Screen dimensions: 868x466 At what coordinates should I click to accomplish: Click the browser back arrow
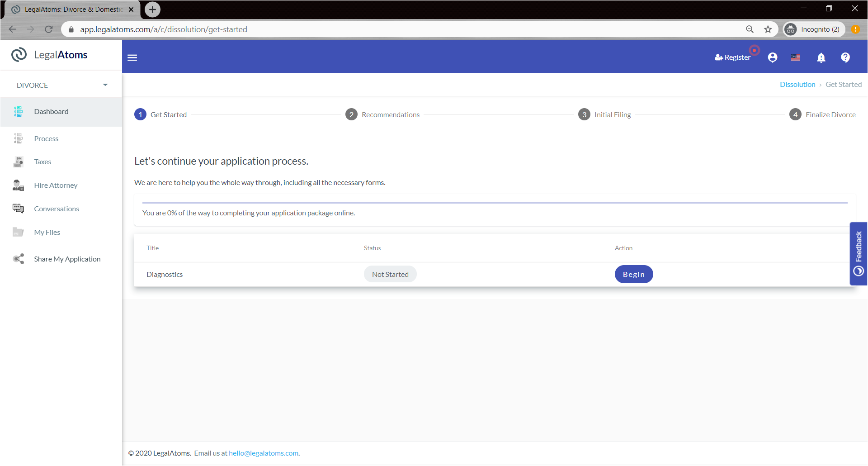pos(13,29)
